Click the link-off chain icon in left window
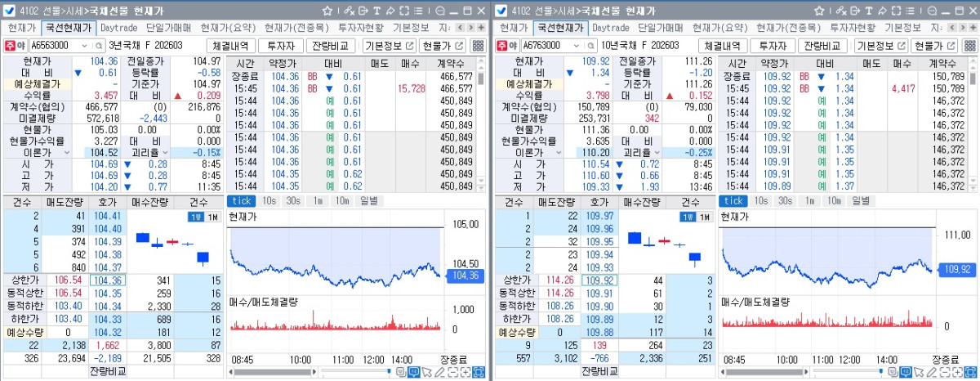 pyautogui.click(x=349, y=11)
